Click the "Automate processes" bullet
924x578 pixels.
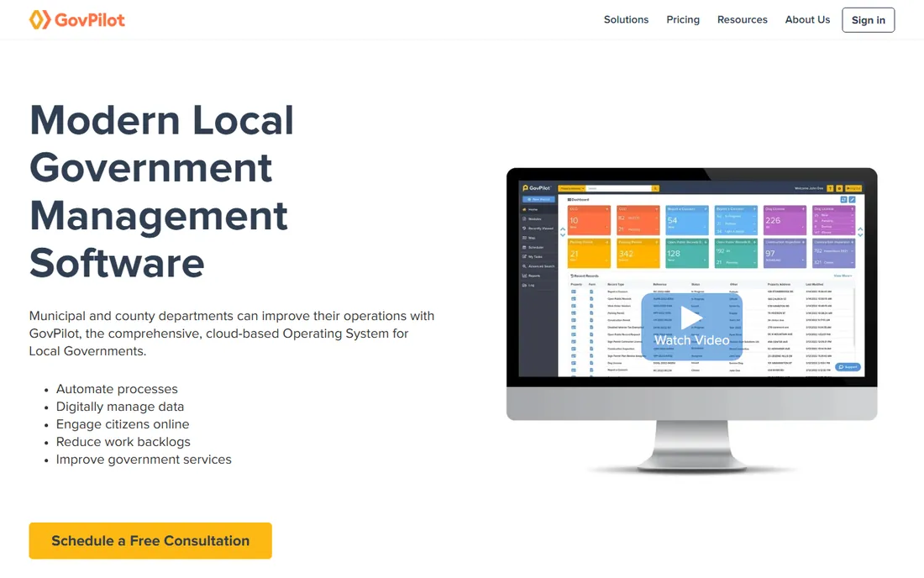pyautogui.click(x=117, y=389)
